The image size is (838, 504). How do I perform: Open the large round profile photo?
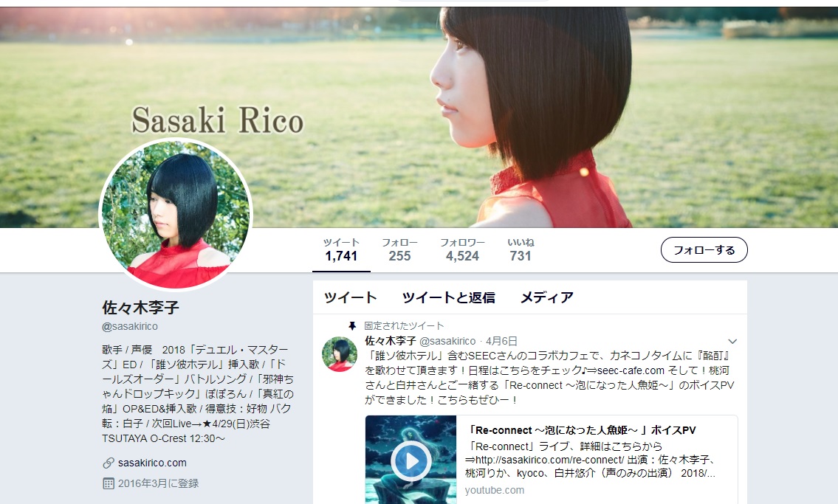176,214
